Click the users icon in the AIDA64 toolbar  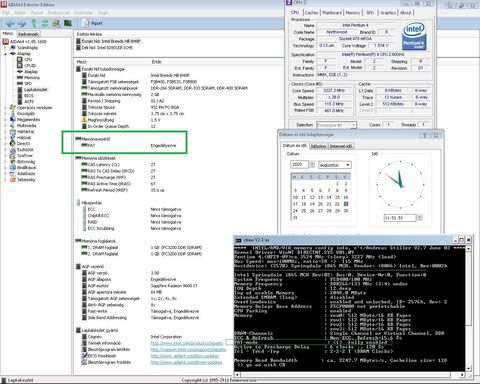(56, 23)
